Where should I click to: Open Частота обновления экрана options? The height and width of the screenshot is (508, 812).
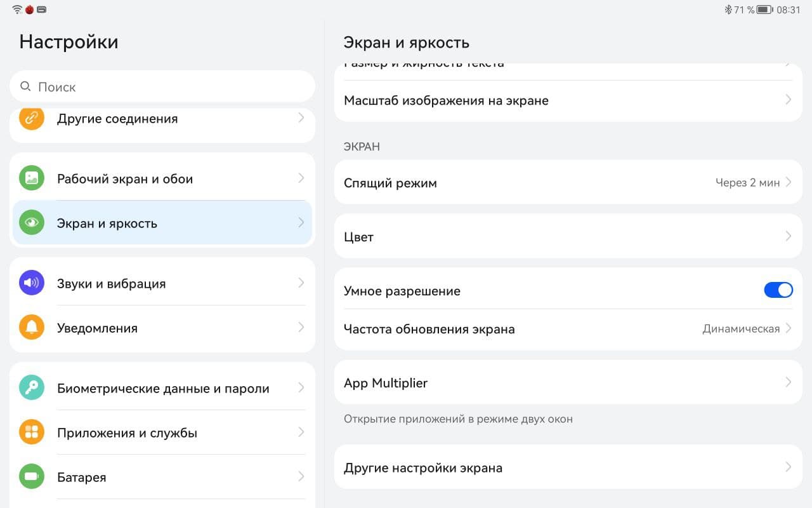point(568,329)
